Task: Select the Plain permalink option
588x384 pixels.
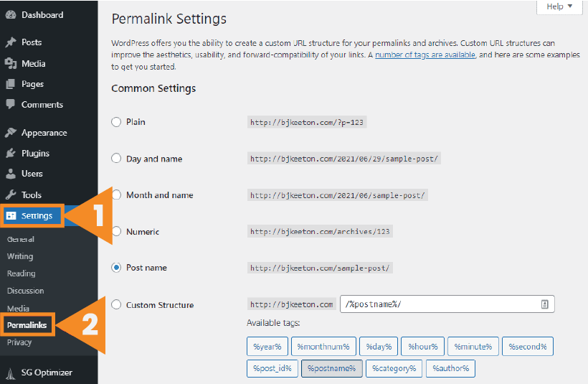Action: tap(116, 122)
